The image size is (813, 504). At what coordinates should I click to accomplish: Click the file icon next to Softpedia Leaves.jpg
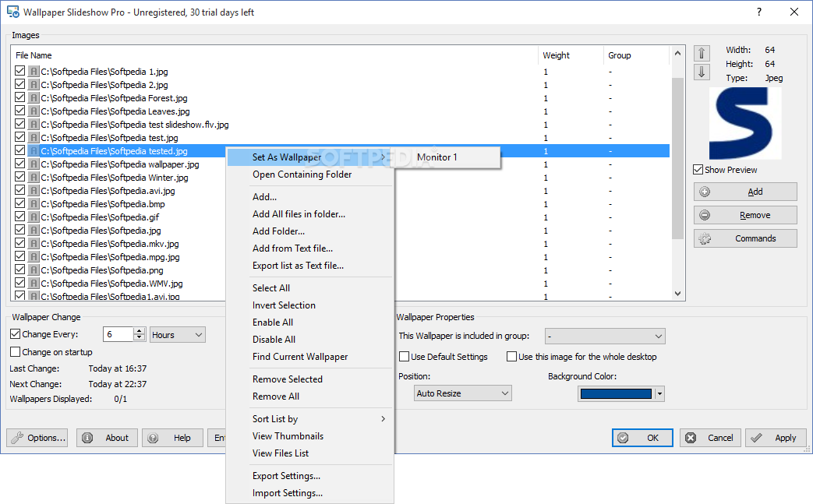34,111
